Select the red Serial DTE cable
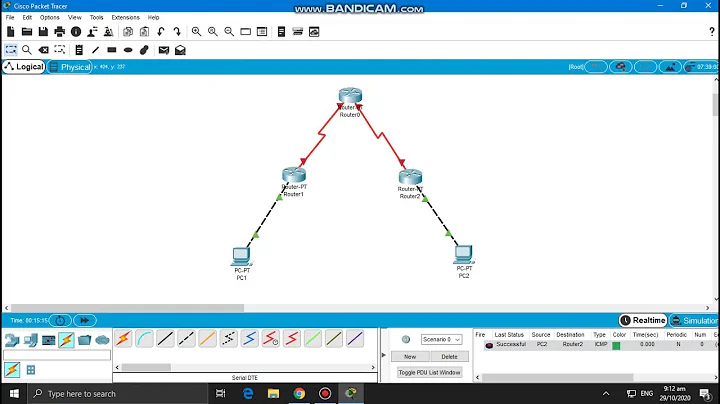Viewport: 720px width, 404px height. pyautogui.click(x=292, y=339)
